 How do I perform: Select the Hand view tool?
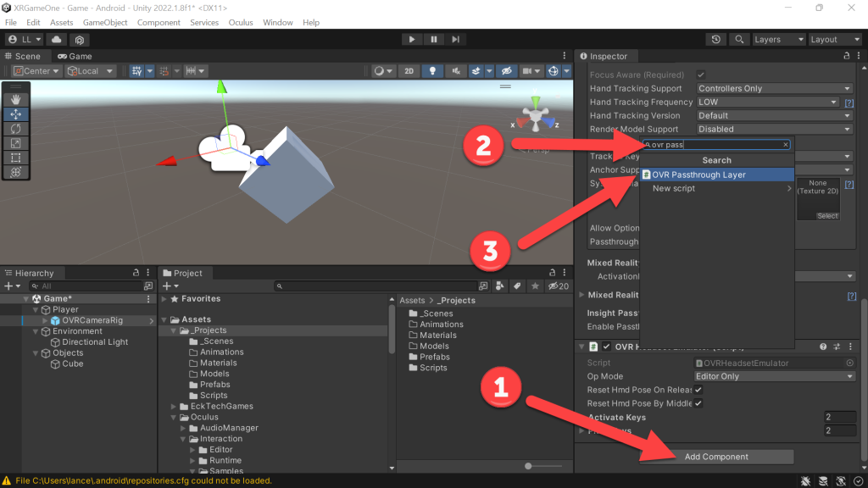[15, 100]
